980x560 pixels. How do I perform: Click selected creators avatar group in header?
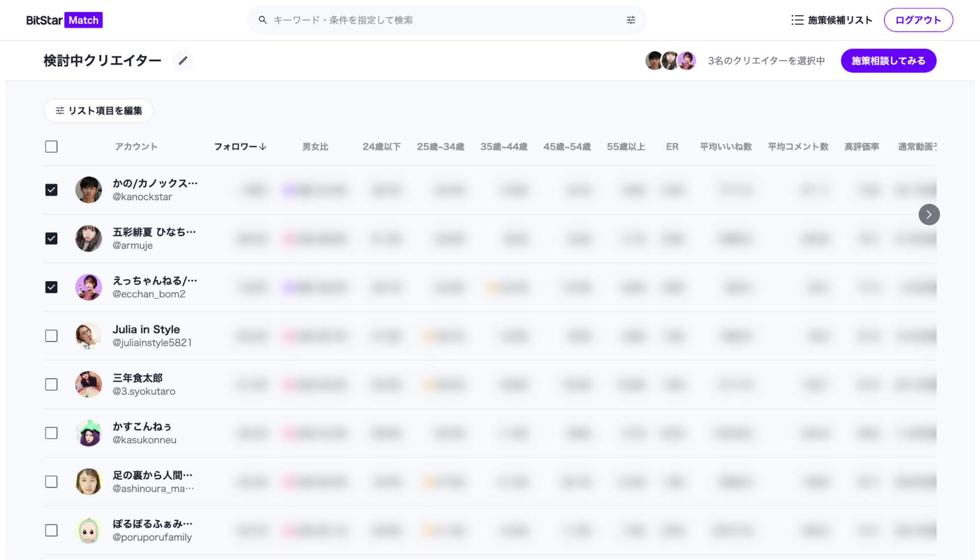[x=670, y=61]
